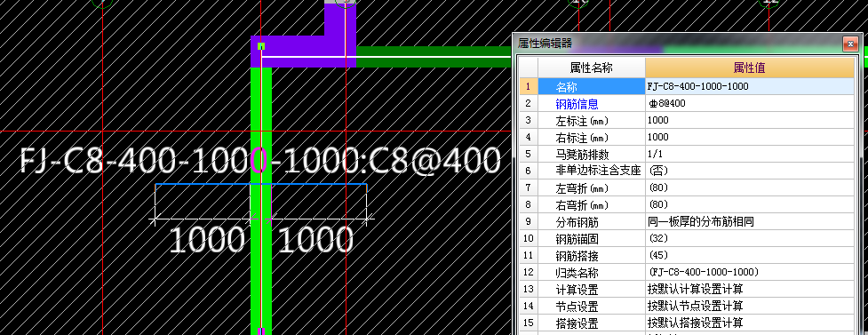This screenshot has width=868, height=335.
Task: Select 左标注(mm) value 1000
Action: point(750,120)
